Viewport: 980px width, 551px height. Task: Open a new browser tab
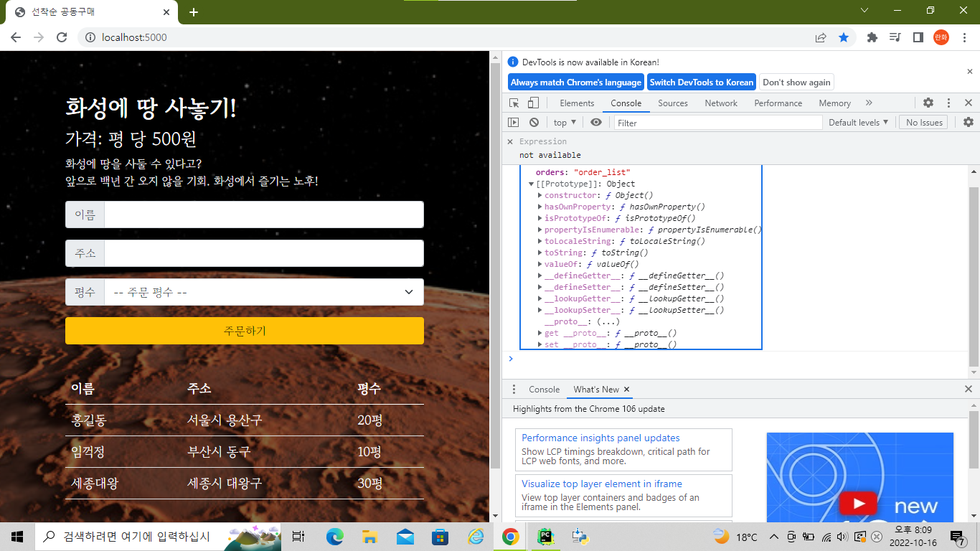[x=194, y=12]
